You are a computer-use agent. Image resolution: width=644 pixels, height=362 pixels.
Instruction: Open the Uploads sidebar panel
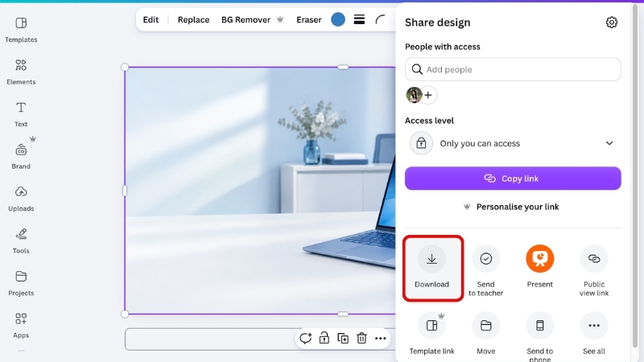(x=21, y=199)
